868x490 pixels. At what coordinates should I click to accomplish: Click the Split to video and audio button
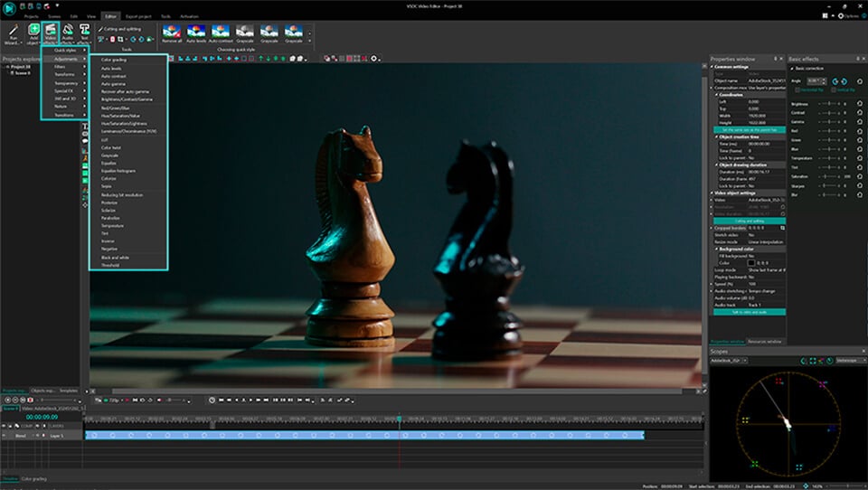[750, 312]
